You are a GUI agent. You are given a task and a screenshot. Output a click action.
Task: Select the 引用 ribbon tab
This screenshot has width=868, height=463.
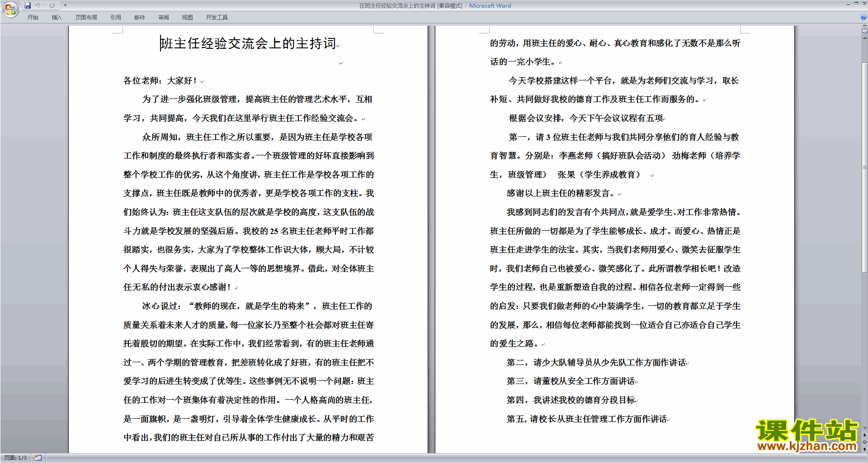point(115,18)
